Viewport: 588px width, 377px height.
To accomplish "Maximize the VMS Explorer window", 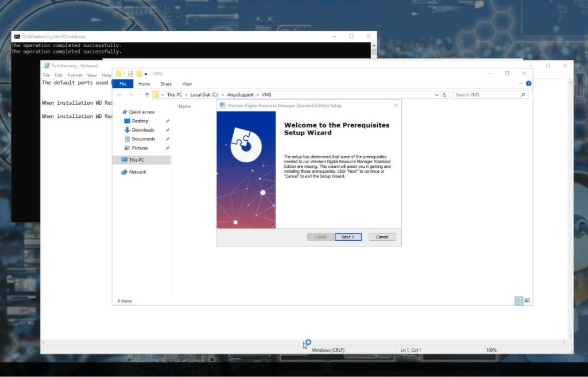I will tap(507, 74).
